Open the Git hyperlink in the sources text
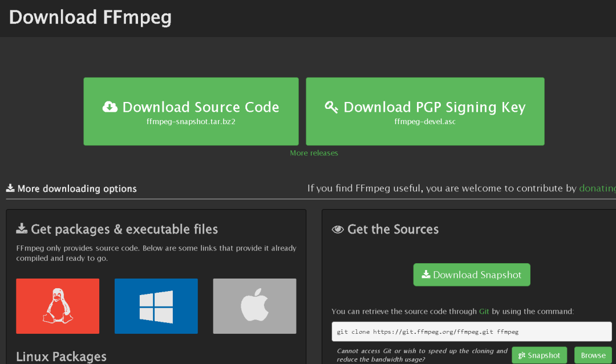Image resolution: width=616 pixels, height=364 pixels. click(484, 312)
